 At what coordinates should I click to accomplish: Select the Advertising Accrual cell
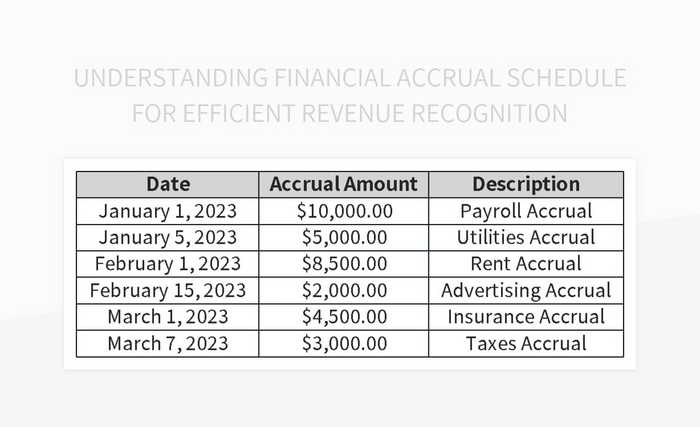click(526, 290)
